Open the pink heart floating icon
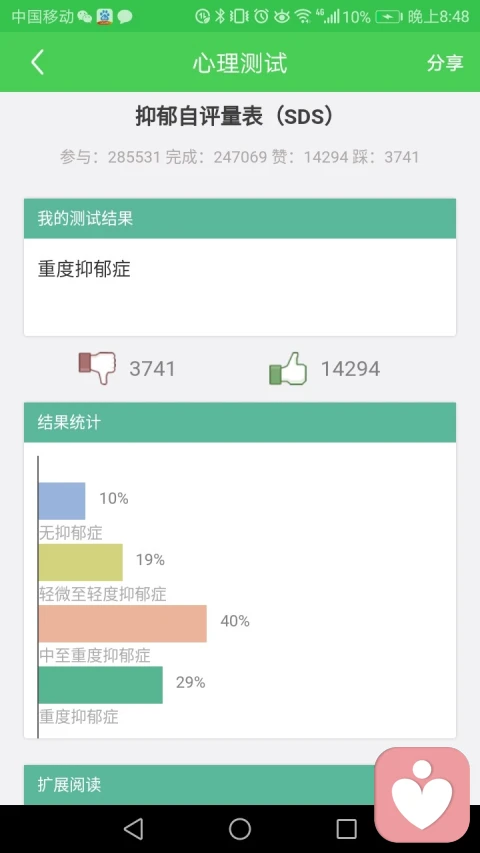Screen dimensions: 480x853 click(x=422, y=794)
